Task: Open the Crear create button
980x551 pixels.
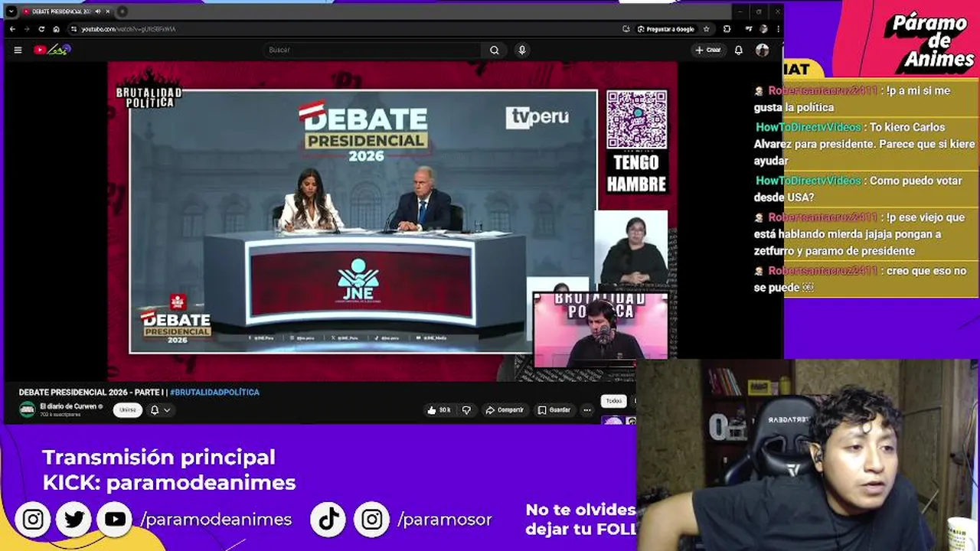Action: coord(708,50)
